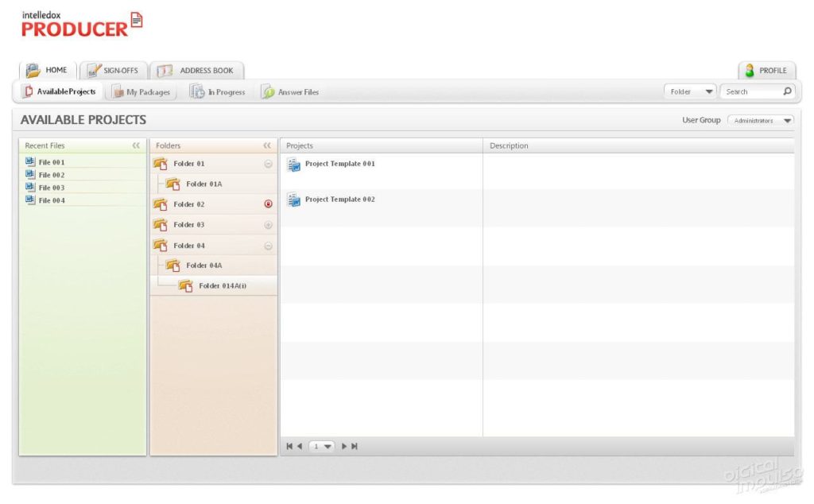Open the page number dropdown
The width and height of the screenshot is (814, 504).
[322, 447]
